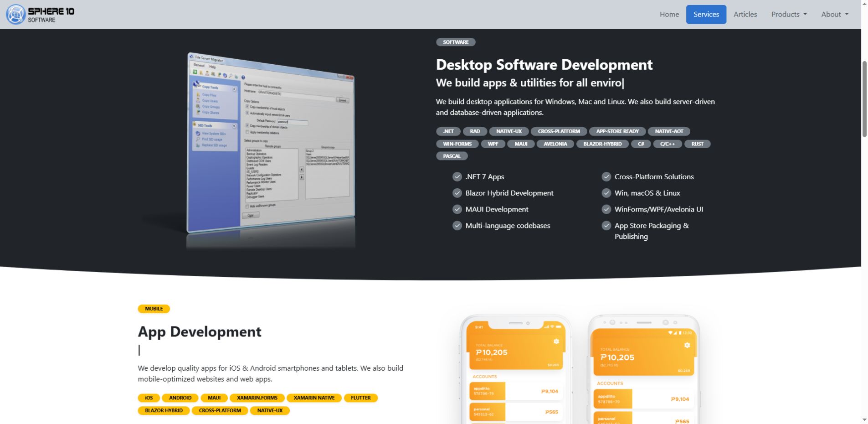Viewport: 868px width, 424px height.
Task: Click the RAD tag
Action: [x=475, y=131]
